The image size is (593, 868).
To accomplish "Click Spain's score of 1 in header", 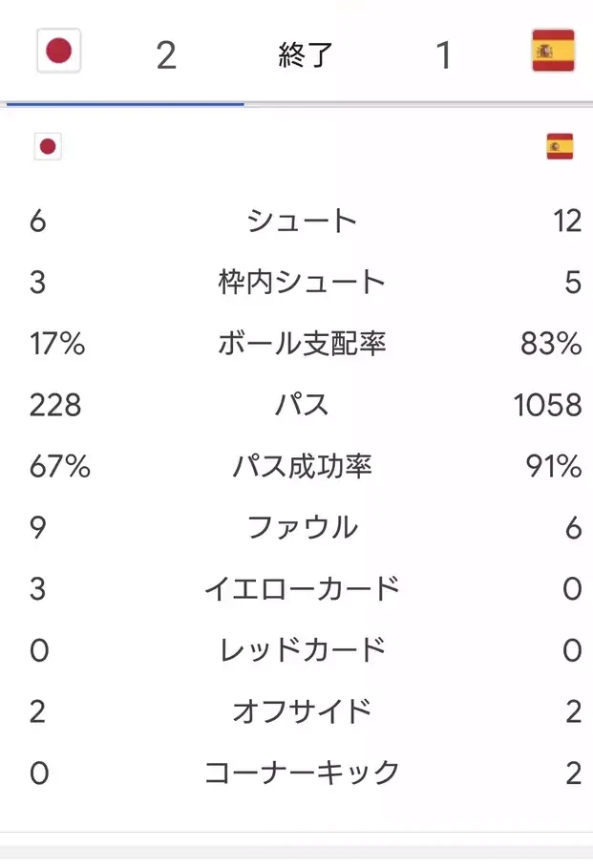I will (x=443, y=55).
